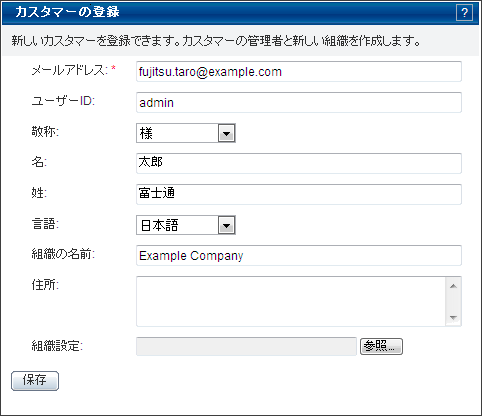This screenshot has height=416, width=482.
Task: Open the help question mark icon
Action: click(x=464, y=13)
